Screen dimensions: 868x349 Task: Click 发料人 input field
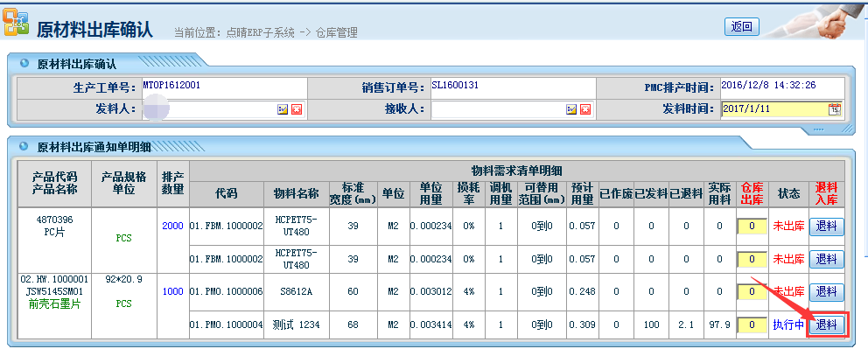[209, 109]
